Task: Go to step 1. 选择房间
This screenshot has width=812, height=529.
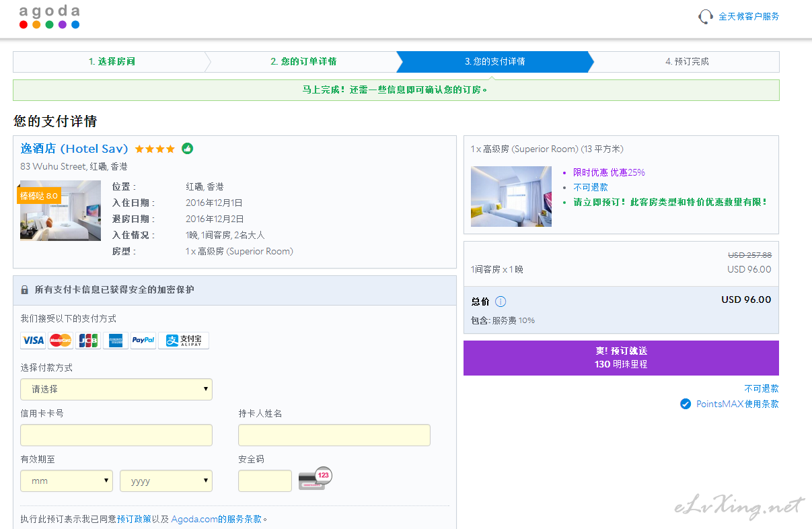Action: (x=112, y=61)
